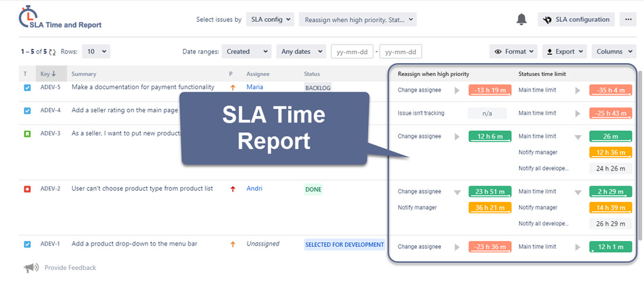Open the Created date range dropdown

click(x=246, y=52)
